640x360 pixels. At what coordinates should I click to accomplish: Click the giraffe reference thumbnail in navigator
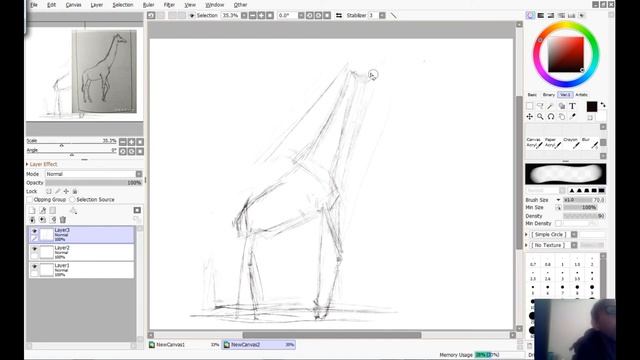[x=104, y=72]
